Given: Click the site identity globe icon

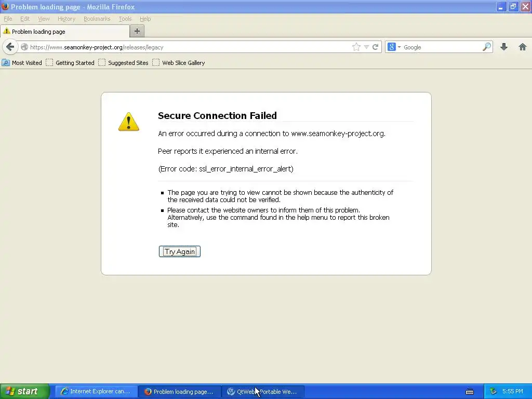Looking at the screenshot, I should (x=24, y=47).
